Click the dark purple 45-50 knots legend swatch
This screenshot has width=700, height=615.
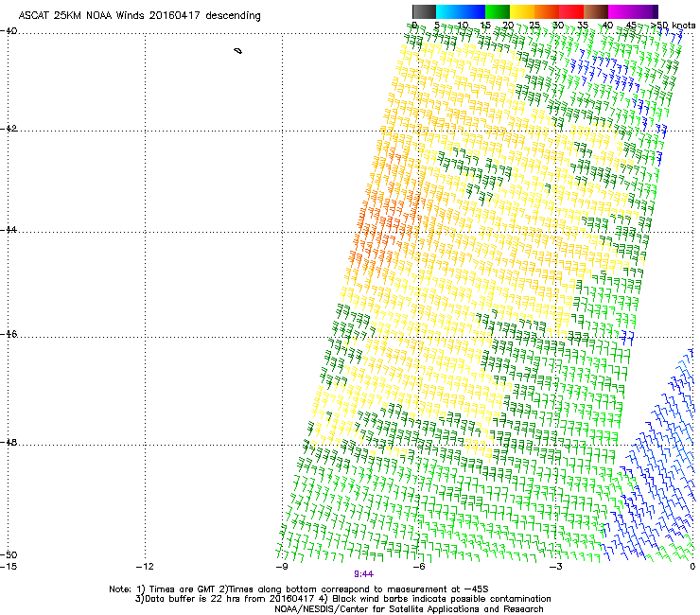coord(645,11)
